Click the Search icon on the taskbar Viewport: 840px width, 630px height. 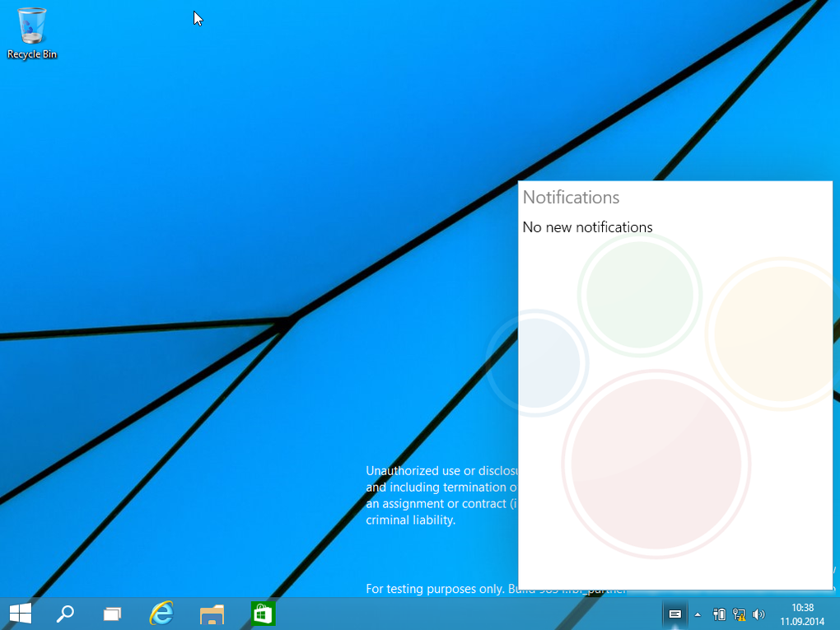pyautogui.click(x=65, y=614)
